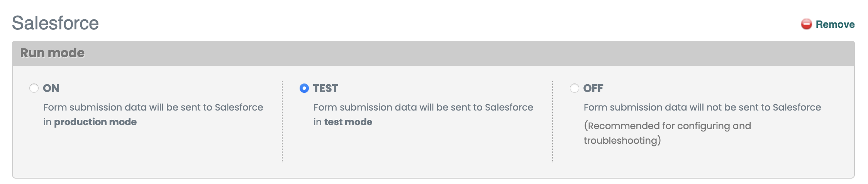868x184 pixels.
Task: Select the TEST radio button
Action: 304,88
